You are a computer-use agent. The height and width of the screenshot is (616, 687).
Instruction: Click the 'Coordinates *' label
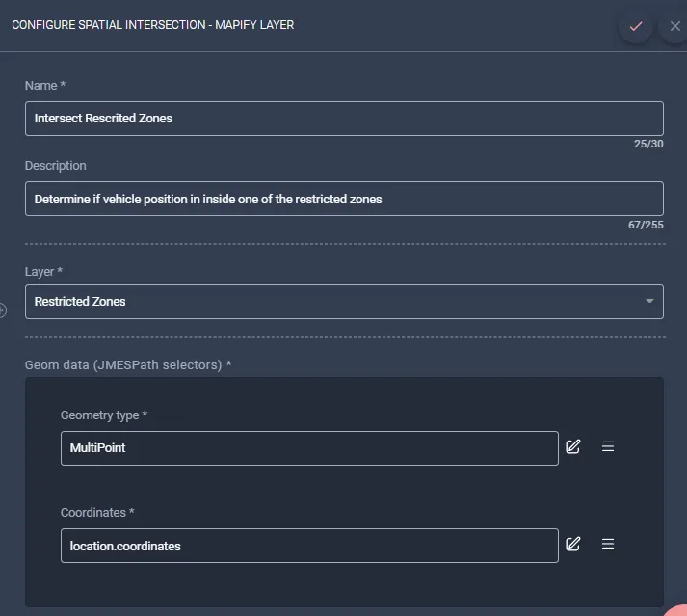pyautogui.click(x=97, y=512)
